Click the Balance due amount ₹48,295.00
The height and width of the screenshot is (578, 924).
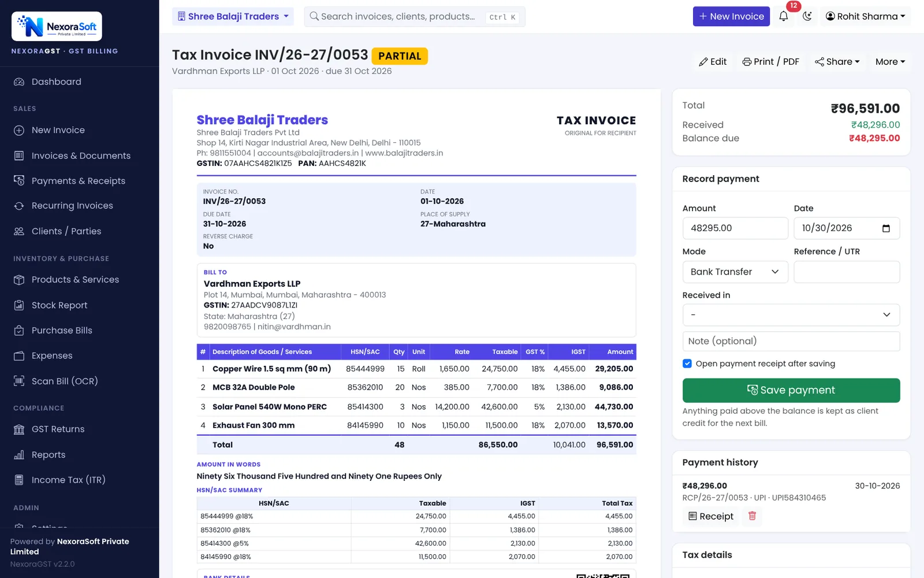tap(874, 138)
